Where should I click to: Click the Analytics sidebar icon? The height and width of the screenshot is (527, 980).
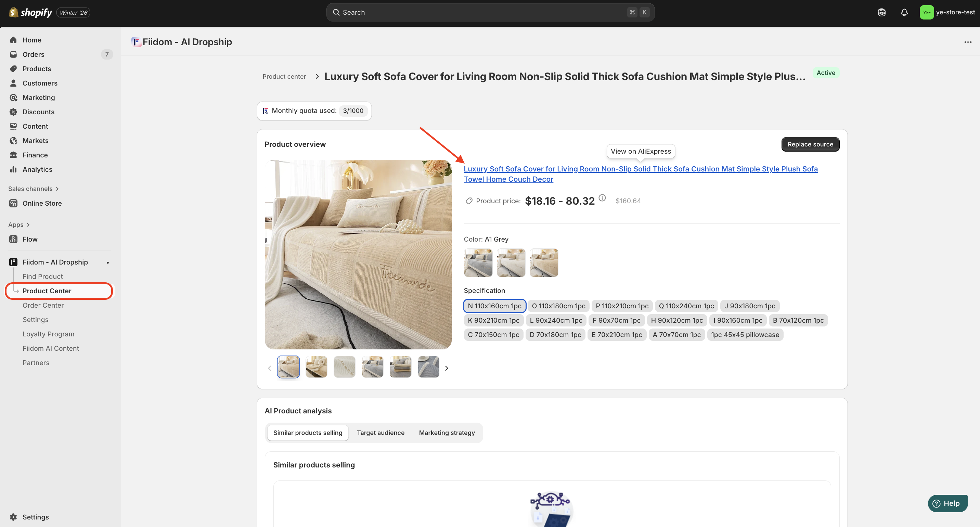coord(13,169)
